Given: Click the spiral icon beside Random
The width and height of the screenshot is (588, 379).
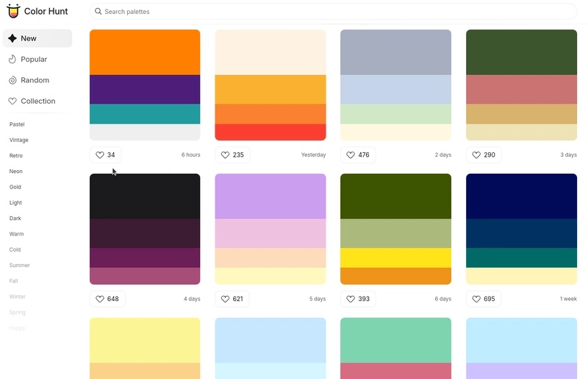Looking at the screenshot, I should pyautogui.click(x=12, y=80).
